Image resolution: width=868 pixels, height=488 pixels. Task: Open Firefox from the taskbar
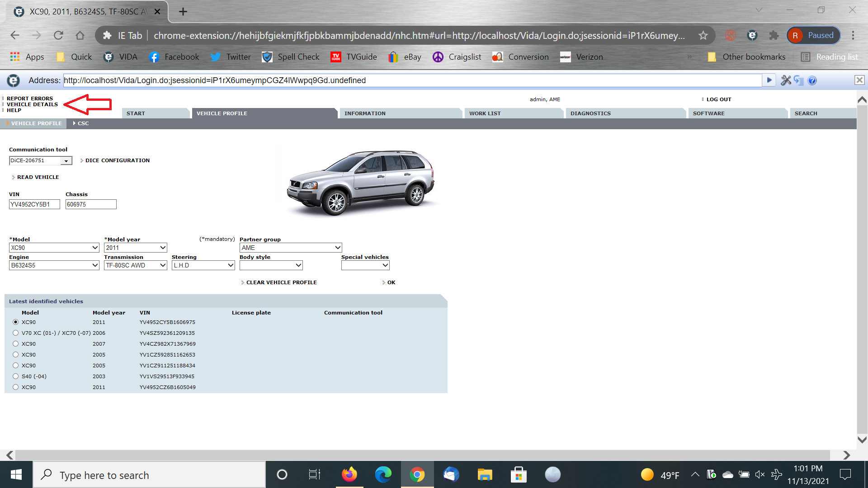[x=349, y=474]
